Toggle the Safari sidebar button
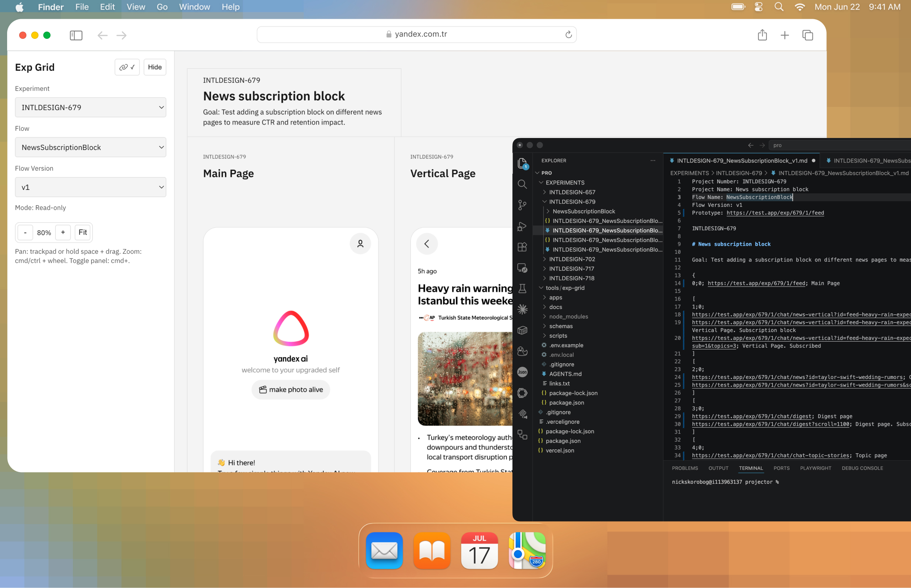 (x=76, y=35)
